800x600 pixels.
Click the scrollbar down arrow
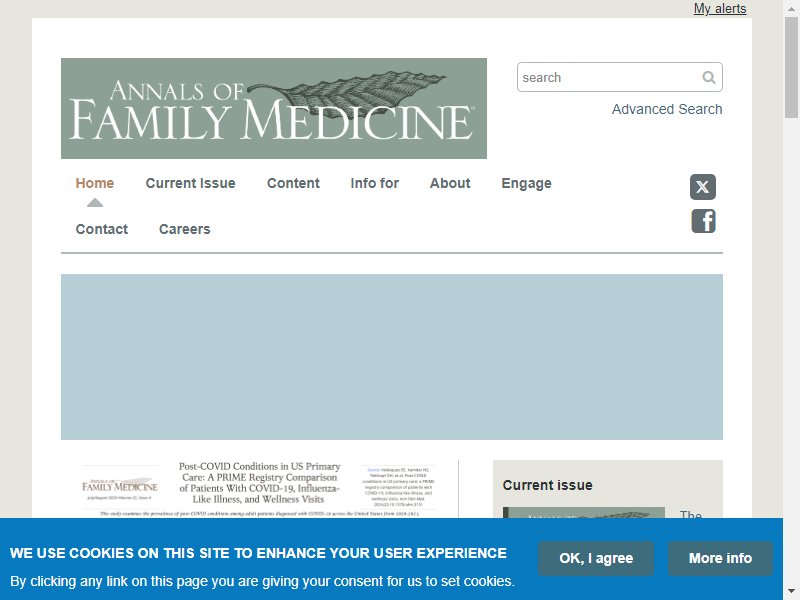[x=791, y=591]
